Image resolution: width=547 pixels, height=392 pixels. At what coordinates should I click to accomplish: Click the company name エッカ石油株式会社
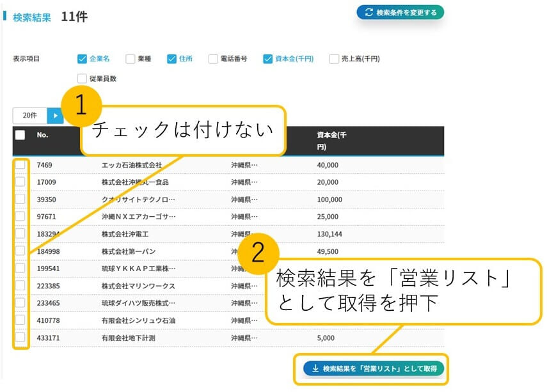(x=132, y=165)
